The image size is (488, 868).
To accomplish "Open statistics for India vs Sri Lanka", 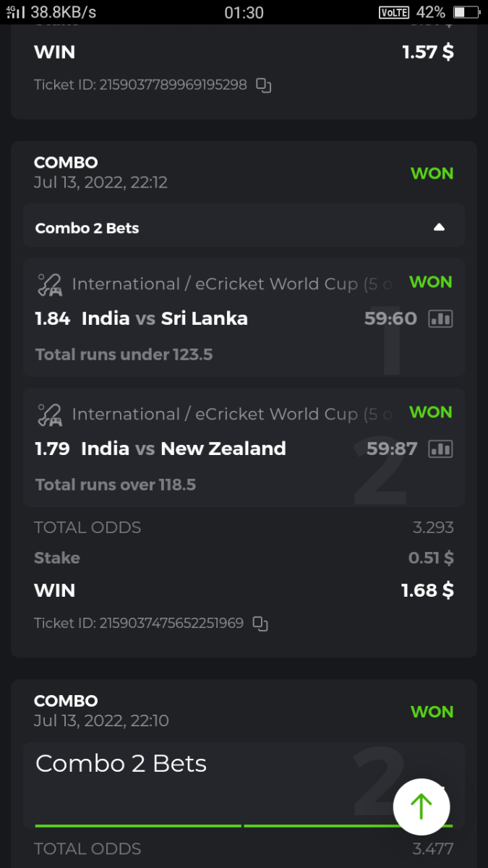I will click(440, 319).
